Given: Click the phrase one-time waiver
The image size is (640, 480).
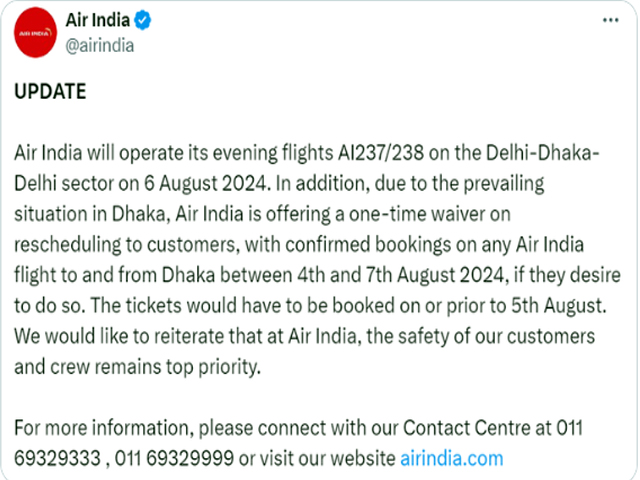Looking at the screenshot, I should (409, 214).
